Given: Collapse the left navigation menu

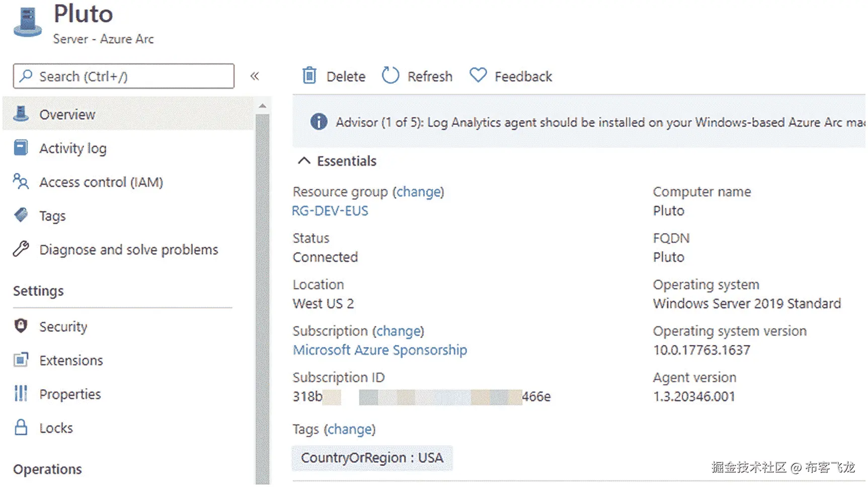Looking at the screenshot, I should (x=255, y=76).
